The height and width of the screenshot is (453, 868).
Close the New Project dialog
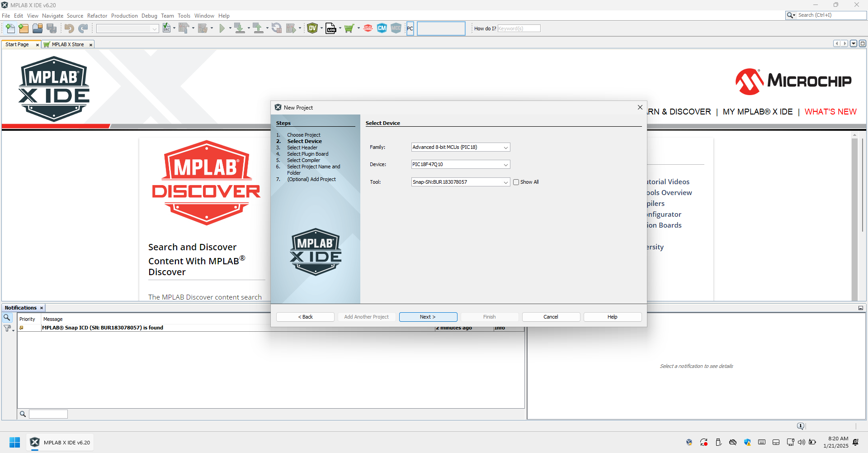coord(640,107)
